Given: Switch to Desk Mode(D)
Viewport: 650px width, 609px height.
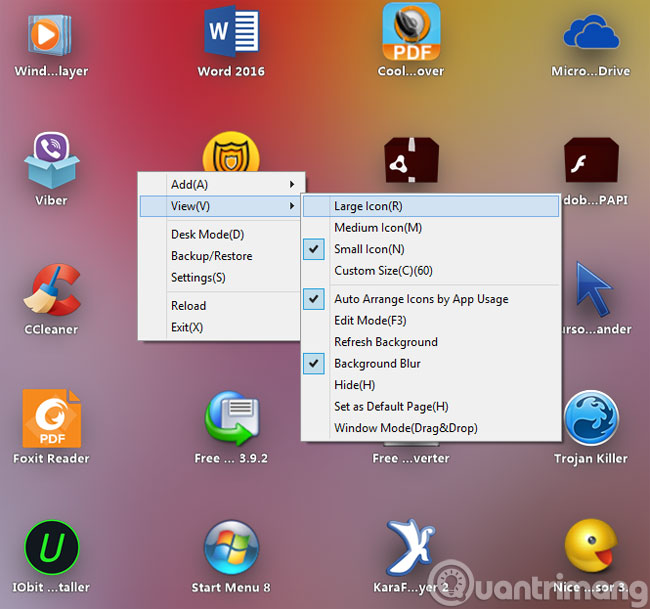Looking at the screenshot, I should click(x=220, y=234).
